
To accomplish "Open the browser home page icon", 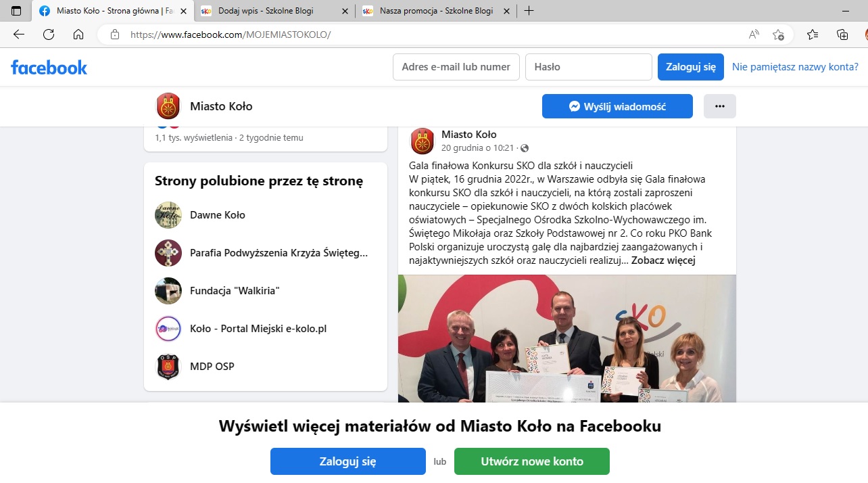I will click(x=78, y=34).
